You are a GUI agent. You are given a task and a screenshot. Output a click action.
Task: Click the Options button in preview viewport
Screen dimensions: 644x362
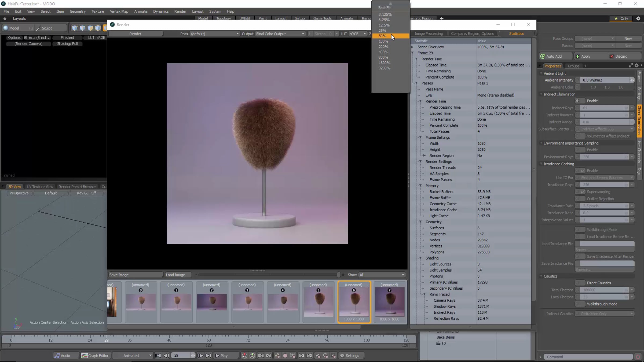[14, 38]
